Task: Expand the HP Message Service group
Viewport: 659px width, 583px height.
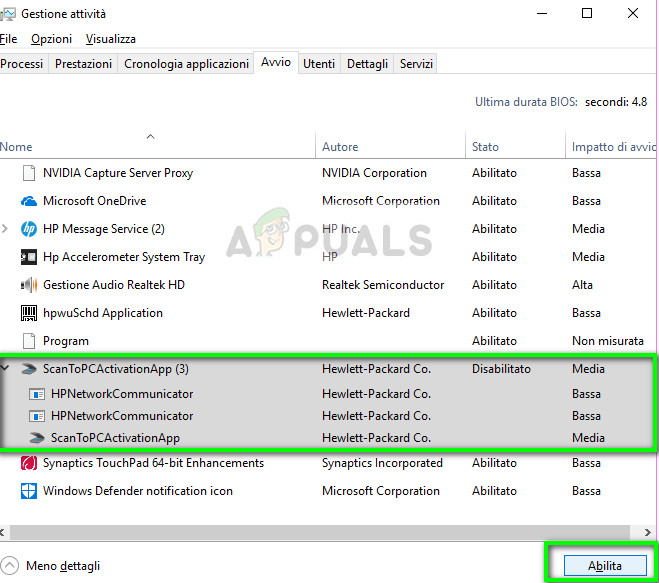Action: point(6,229)
